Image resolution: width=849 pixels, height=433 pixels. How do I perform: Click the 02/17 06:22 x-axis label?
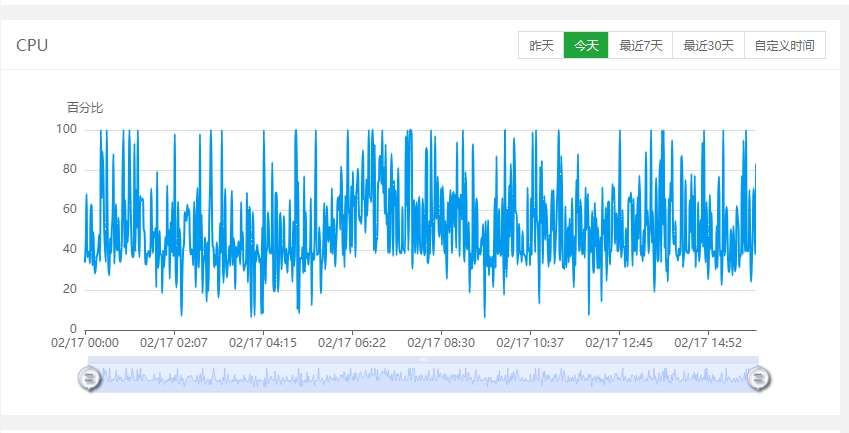[x=352, y=343]
